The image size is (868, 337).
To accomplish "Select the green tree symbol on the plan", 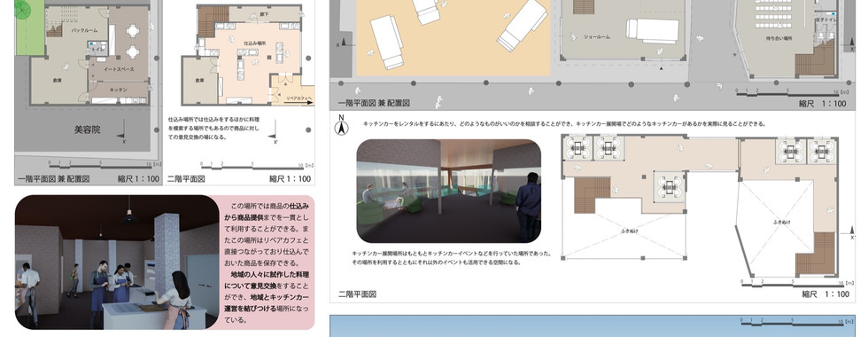I will tap(23, 9).
